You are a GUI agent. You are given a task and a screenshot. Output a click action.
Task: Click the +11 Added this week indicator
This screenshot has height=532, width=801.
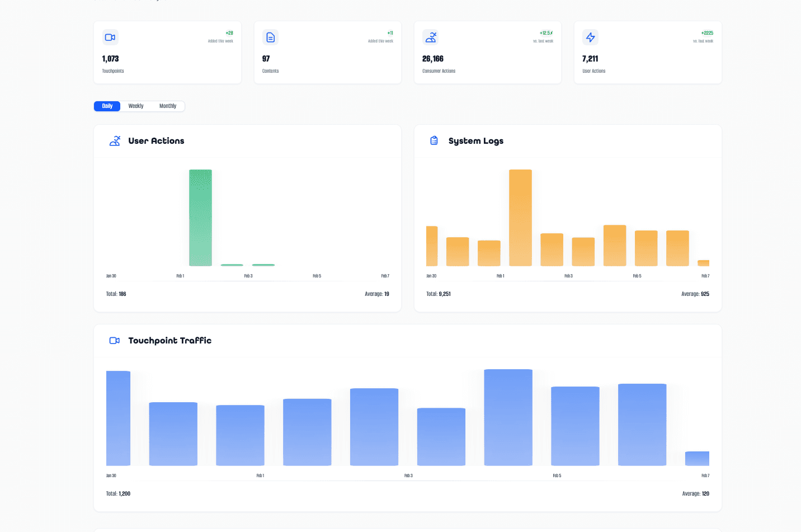point(389,33)
